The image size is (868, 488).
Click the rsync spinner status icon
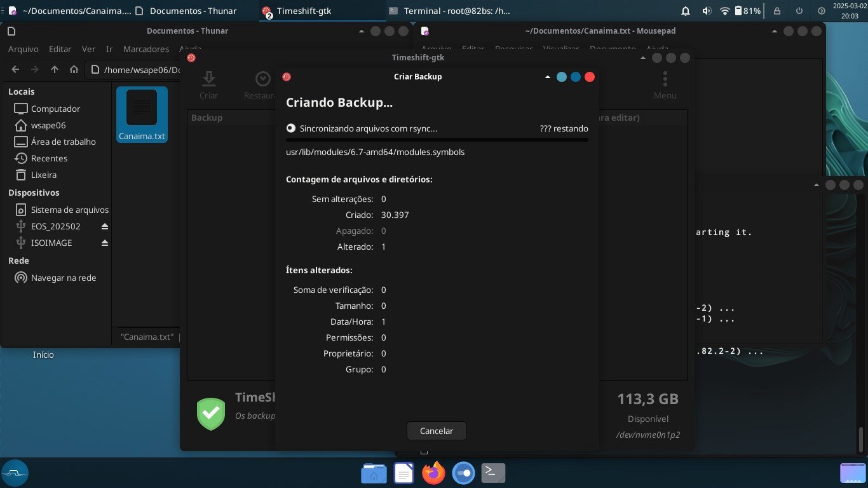pyautogui.click(x=291, y=128)
